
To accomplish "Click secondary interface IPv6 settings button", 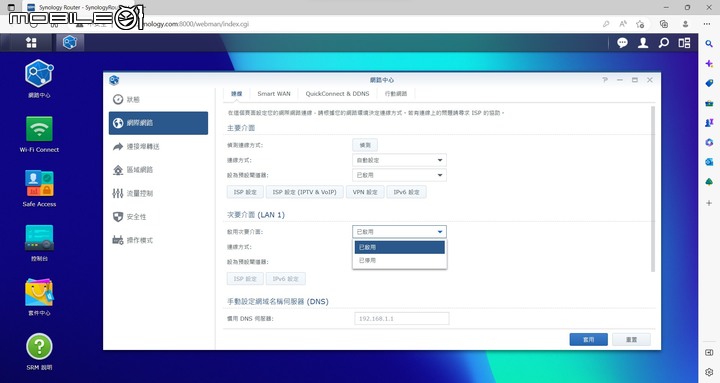I will click(286, 279).
